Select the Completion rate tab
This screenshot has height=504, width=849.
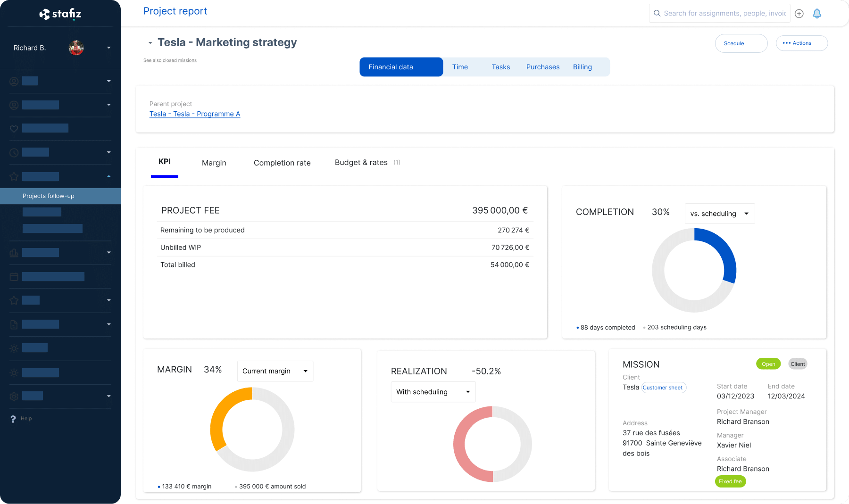point(282,163)
